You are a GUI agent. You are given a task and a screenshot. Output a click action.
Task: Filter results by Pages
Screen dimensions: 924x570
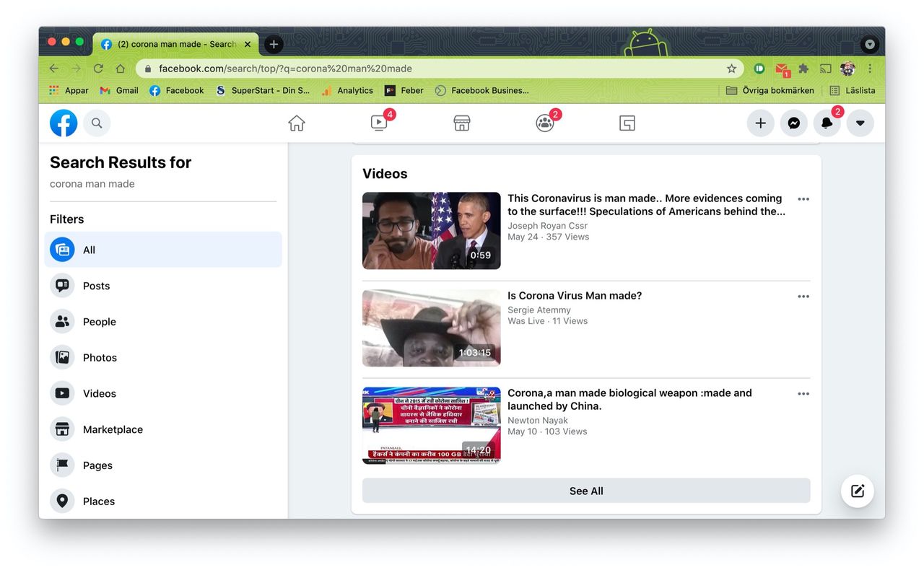[163, 465]
